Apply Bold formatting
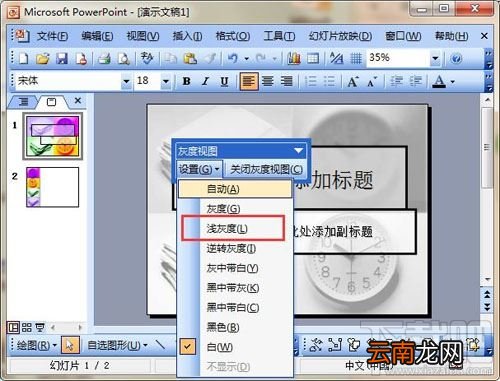The height and width of the screenshot is (381, 500). point(187,81)
